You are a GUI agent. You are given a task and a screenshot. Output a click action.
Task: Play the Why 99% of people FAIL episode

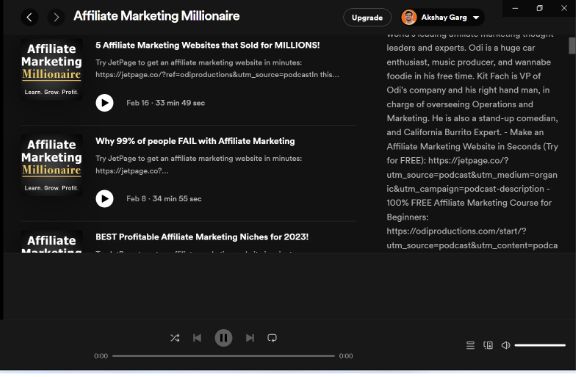point(105,199)
